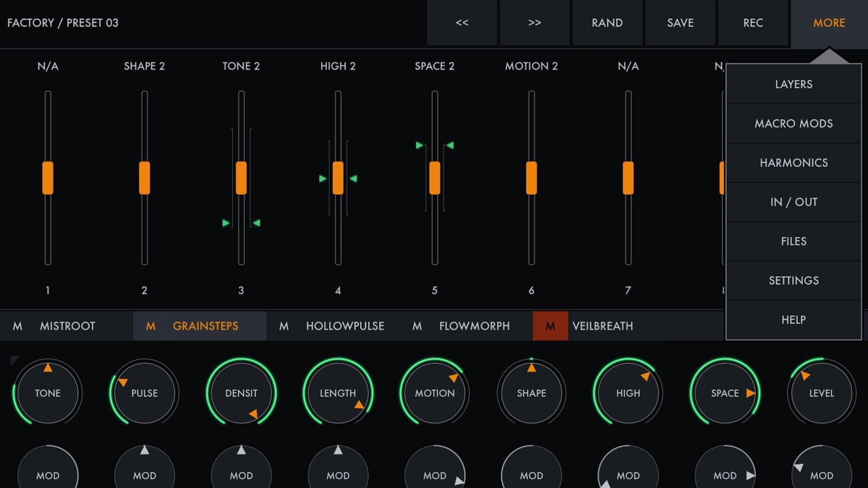868x488 pixels.
Task: Load the next preset with >> button
Action: point(534,23)
